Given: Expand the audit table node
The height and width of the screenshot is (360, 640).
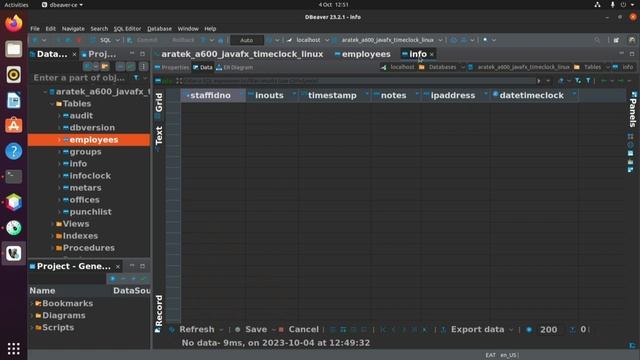Looking at the screenshot, I should 59,116.
